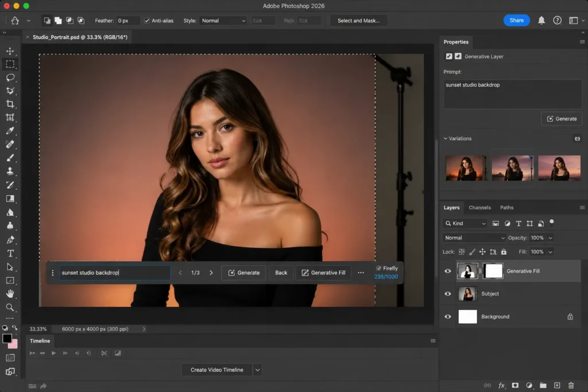588x392 pixels.
Task: Click Generate in the contextual taskbar
Action: pyautogui.click(x=243, y=273)
